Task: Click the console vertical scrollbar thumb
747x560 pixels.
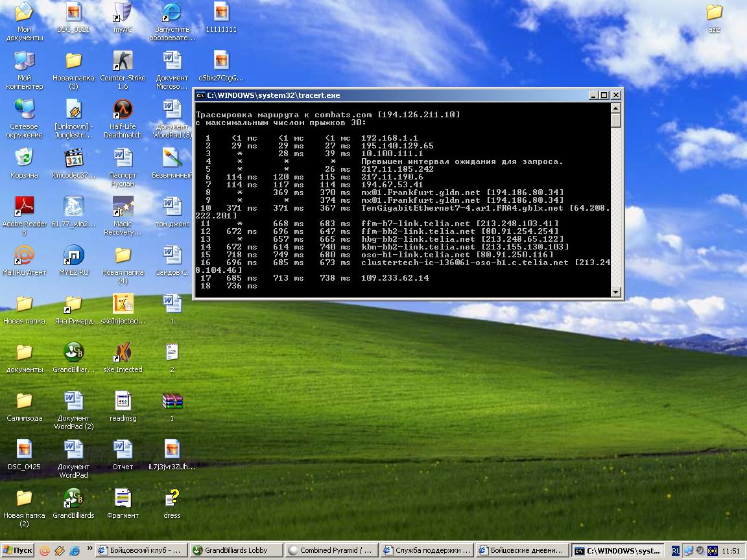Action: click(x=615, y=120)
